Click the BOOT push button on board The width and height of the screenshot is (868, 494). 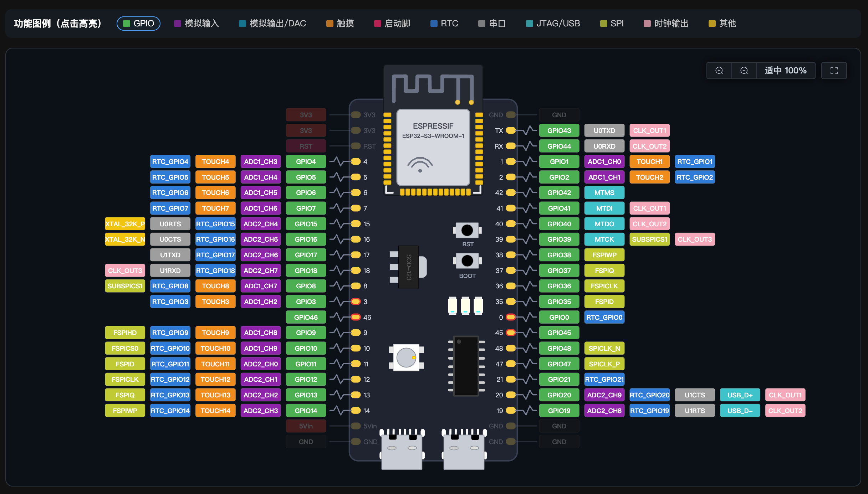coord(467,261)
